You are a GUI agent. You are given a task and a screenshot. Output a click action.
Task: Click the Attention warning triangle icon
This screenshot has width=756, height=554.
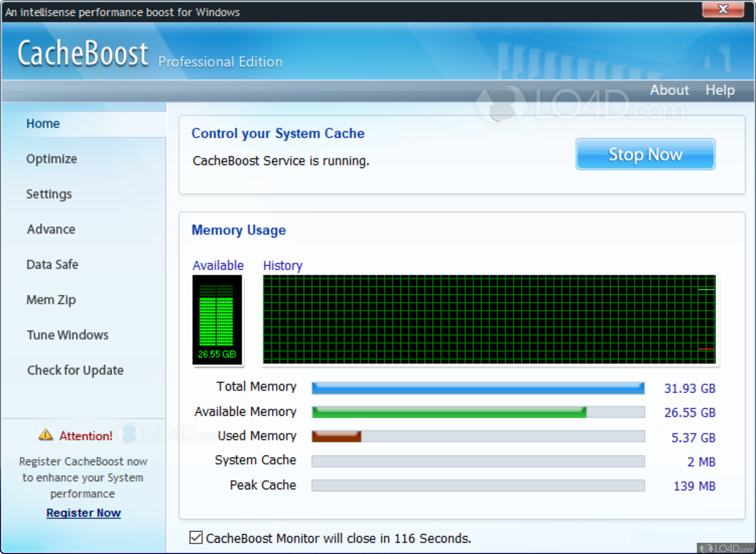46,434
